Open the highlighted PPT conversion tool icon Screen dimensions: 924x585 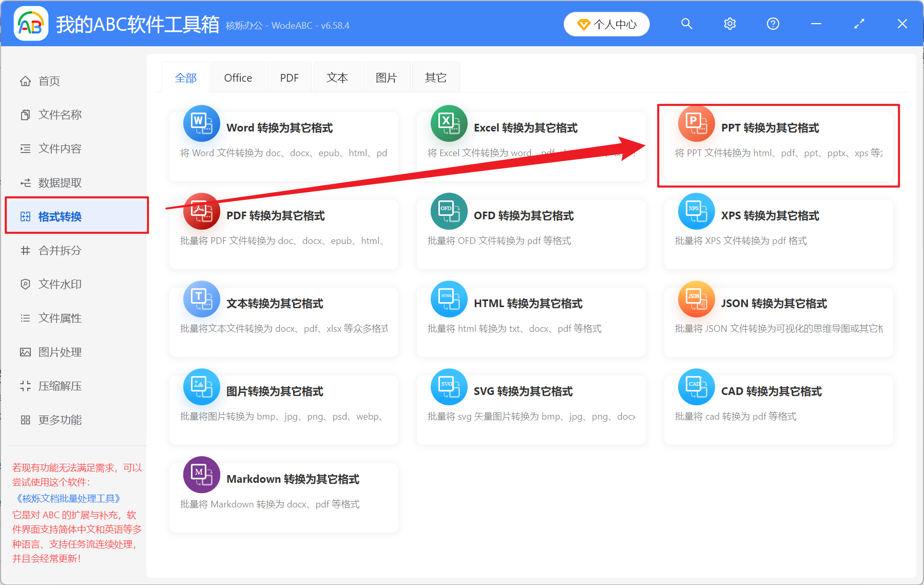point(696,124)
